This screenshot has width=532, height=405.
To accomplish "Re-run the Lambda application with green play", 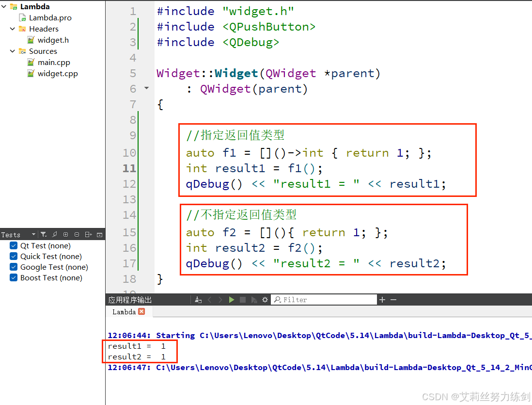I will pos(232,300).
